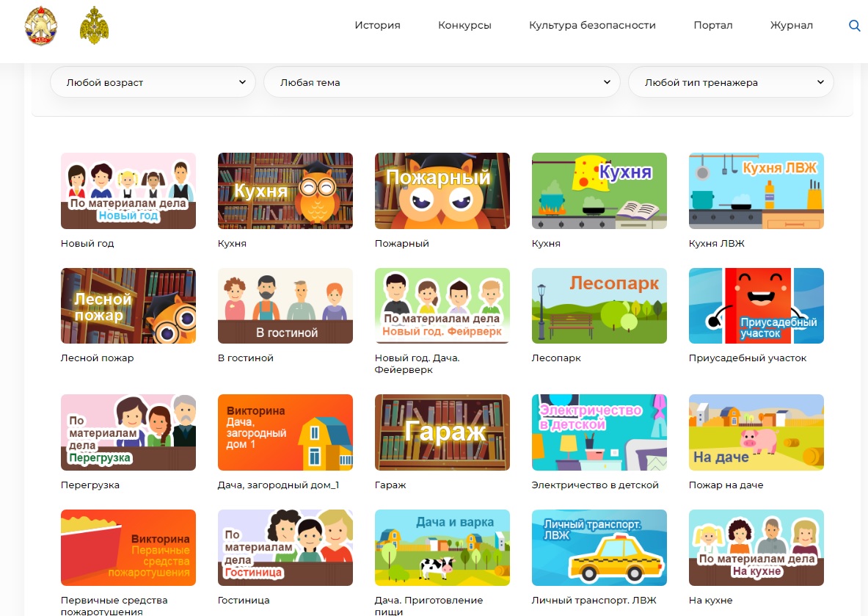The width and height of the screenshot is (868, 616).
Task: Open the История menu item
Action: pos(377,25)
